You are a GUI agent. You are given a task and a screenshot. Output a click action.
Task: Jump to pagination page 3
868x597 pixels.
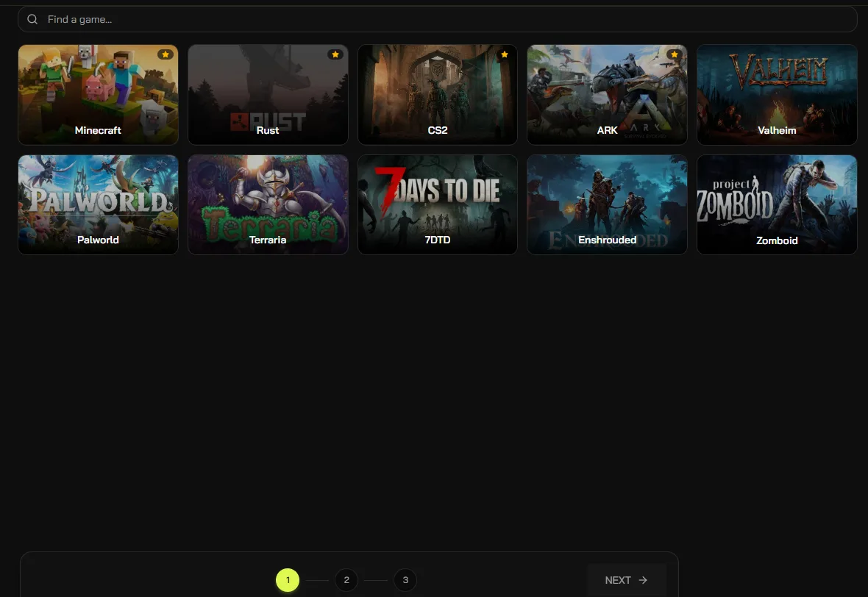point(405,580)
